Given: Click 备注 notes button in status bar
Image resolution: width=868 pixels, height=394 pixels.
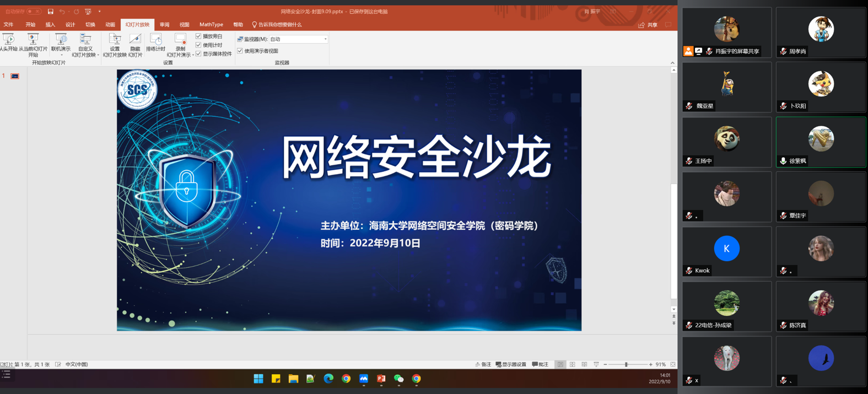Looking at the screenshot, I should pyautogui.click(x=483, y=365).
